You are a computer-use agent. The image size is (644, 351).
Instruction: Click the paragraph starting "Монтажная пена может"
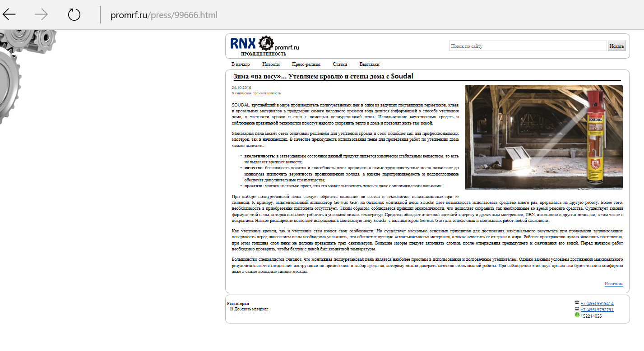tap(345, 140)
